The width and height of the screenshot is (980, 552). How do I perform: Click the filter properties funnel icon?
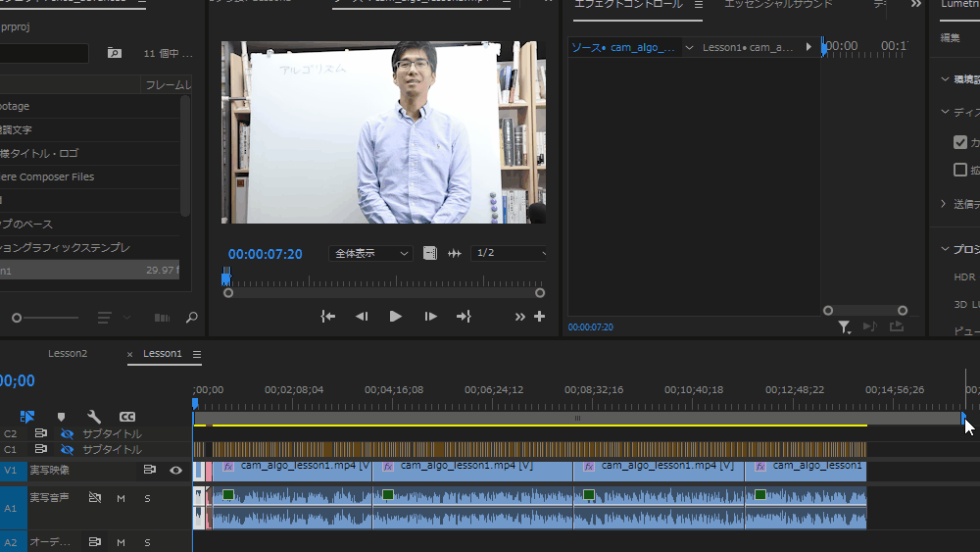pos(844,327)
